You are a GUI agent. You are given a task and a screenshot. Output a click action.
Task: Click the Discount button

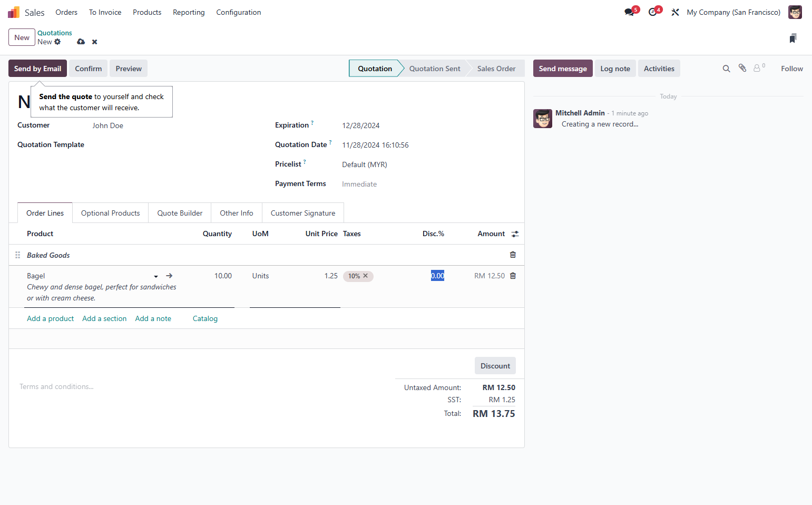pos(495,366)
